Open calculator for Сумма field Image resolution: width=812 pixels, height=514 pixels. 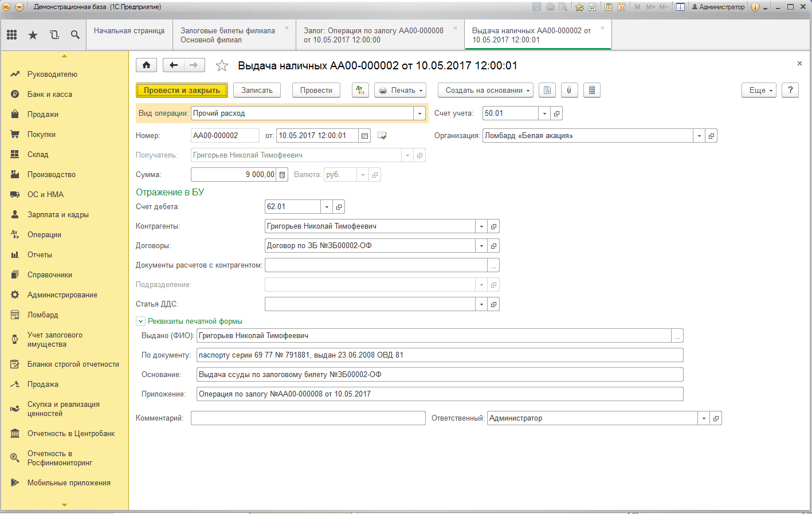pos(282,175)
